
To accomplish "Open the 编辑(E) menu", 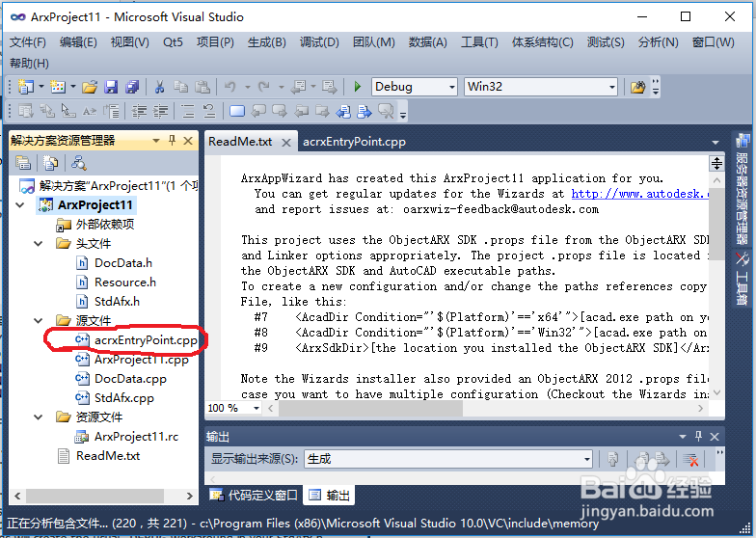I will tap(78, 42).
